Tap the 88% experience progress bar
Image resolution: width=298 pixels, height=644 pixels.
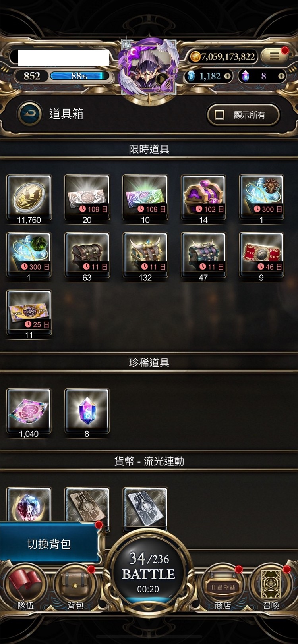point(79,76)
